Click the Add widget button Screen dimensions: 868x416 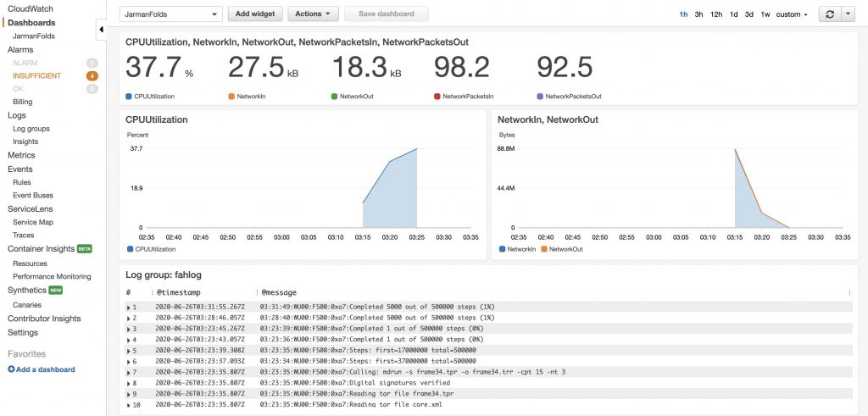(255, 14)
